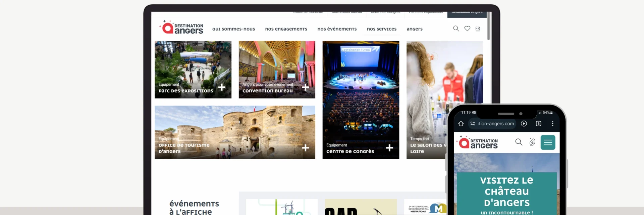Switch to the Centre de congrès top tab

[385, 12]
